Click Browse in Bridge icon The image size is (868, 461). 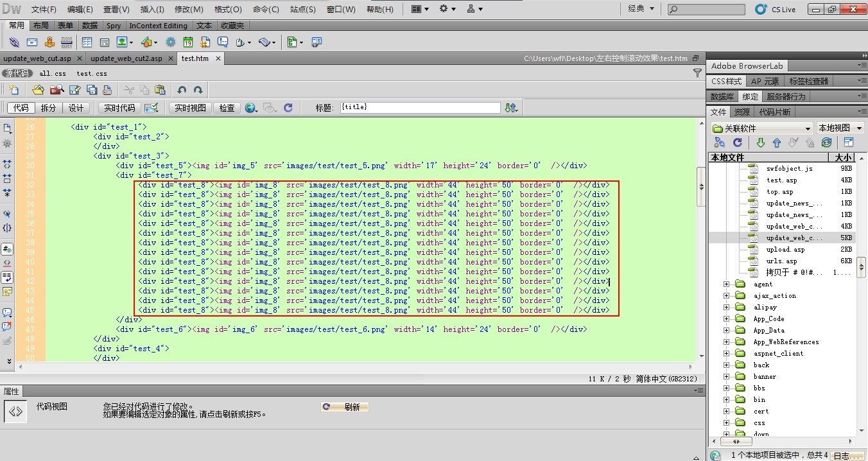[56, 90]
